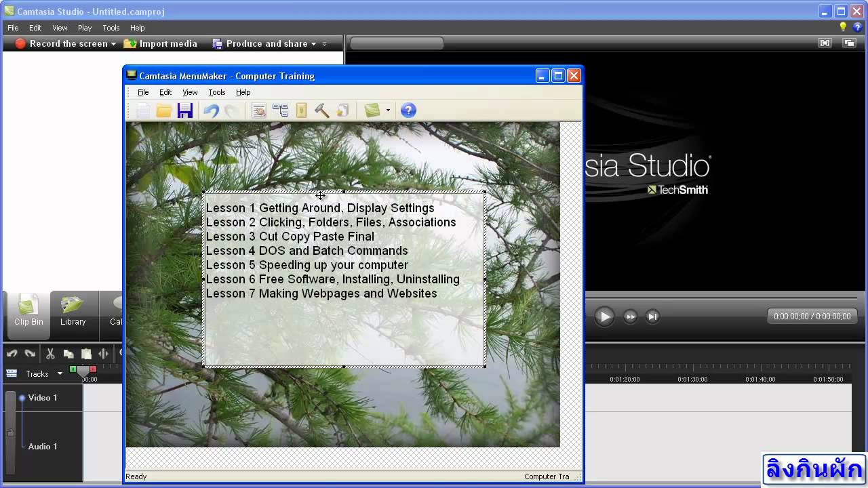Click the New project icon in MenuMaker toolbar
The width and height of the screenshot is (868, 488).
[x=143, y=110]
